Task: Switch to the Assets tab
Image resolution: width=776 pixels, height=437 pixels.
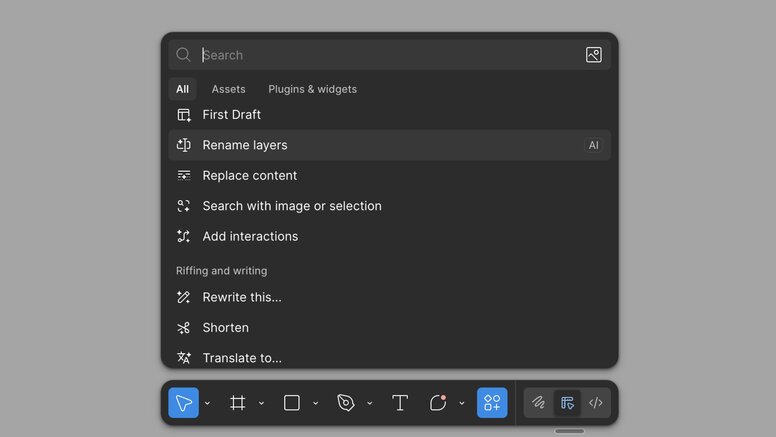Action: [229, 89]
